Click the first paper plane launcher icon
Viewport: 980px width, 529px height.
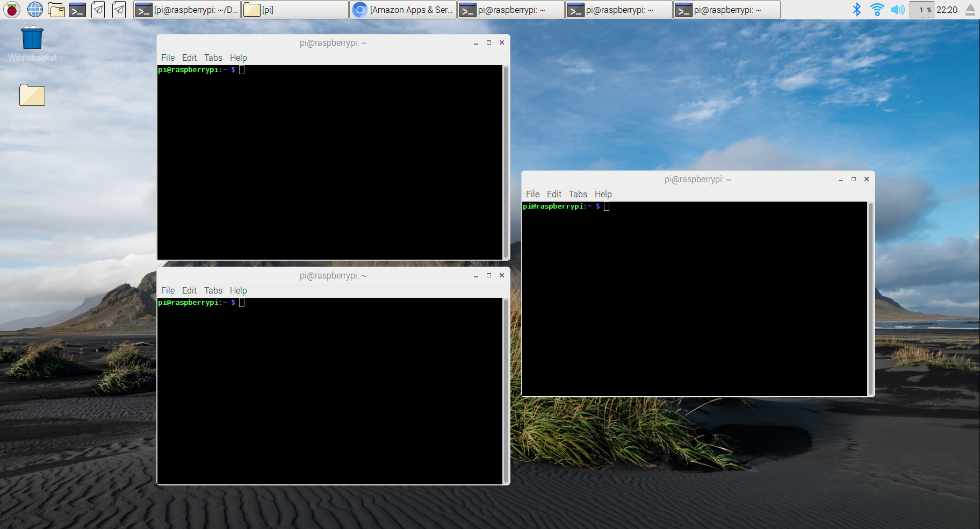coord(98,9)
